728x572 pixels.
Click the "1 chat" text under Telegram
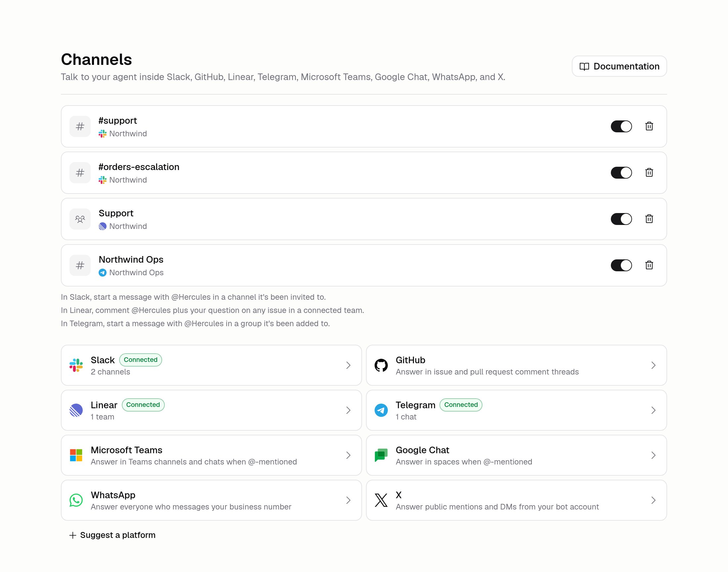coord(406,417)
